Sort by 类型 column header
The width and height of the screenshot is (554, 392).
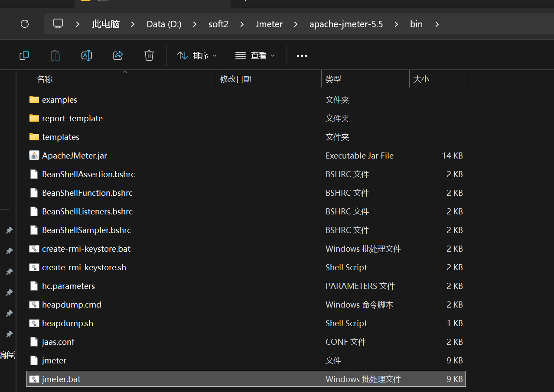333,79
